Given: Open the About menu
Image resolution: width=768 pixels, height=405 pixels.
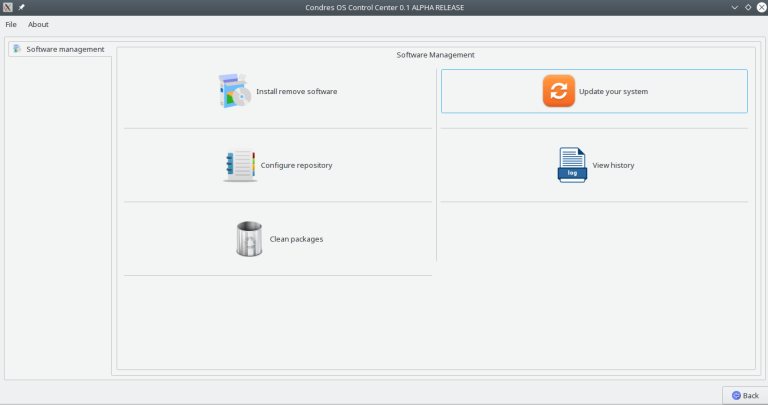Looking at the screenshot, I should point(38,24).
